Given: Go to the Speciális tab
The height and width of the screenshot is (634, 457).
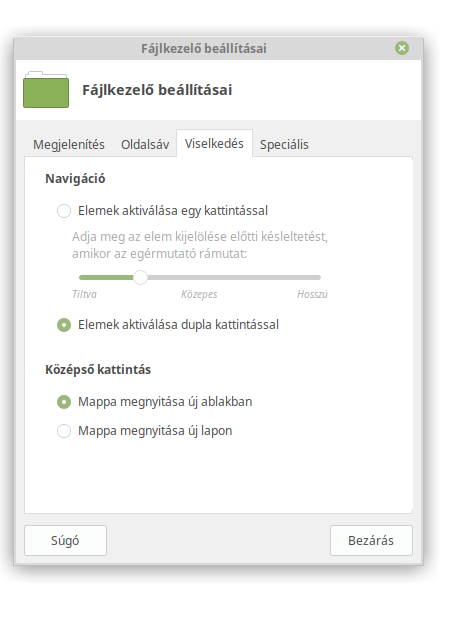Looking at the screenshot, I should [x=284, y=144].
